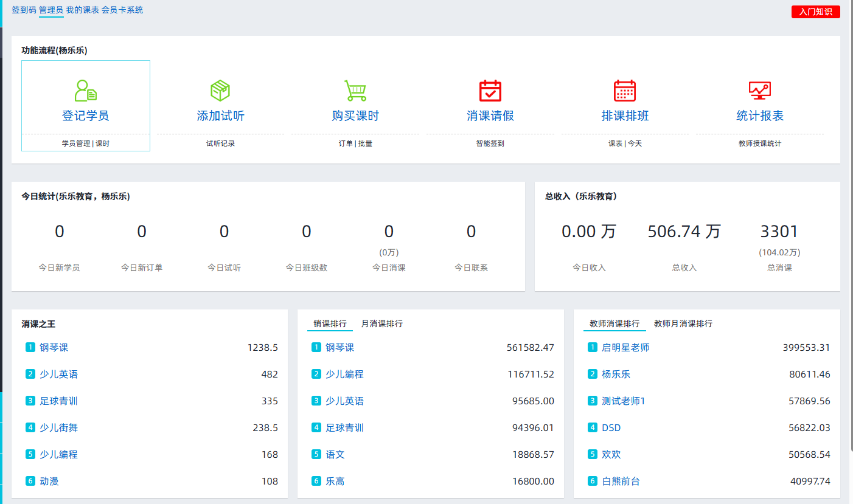Click the red chart presentation statistics icon
Screen dimensions: 853x504
pos(760,91)
